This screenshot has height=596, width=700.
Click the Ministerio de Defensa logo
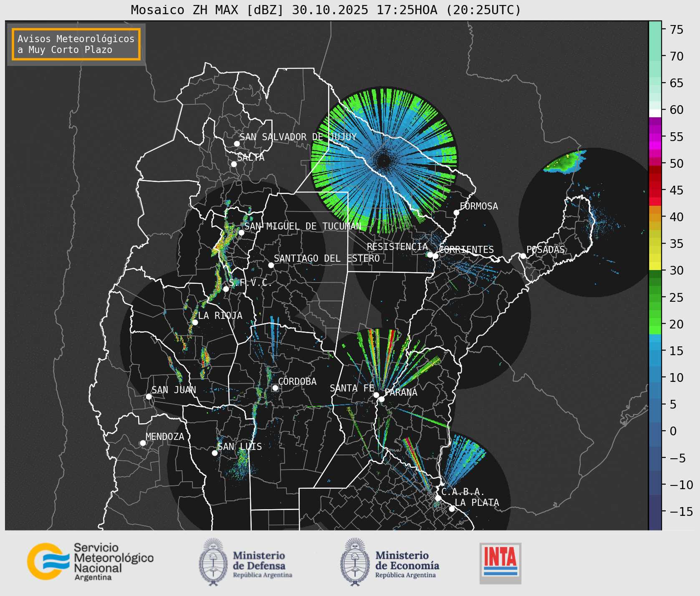tap(245, 562)
